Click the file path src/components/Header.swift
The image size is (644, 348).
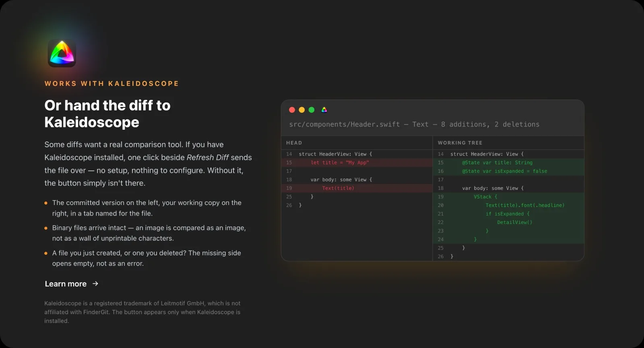(x=345, y=124)
